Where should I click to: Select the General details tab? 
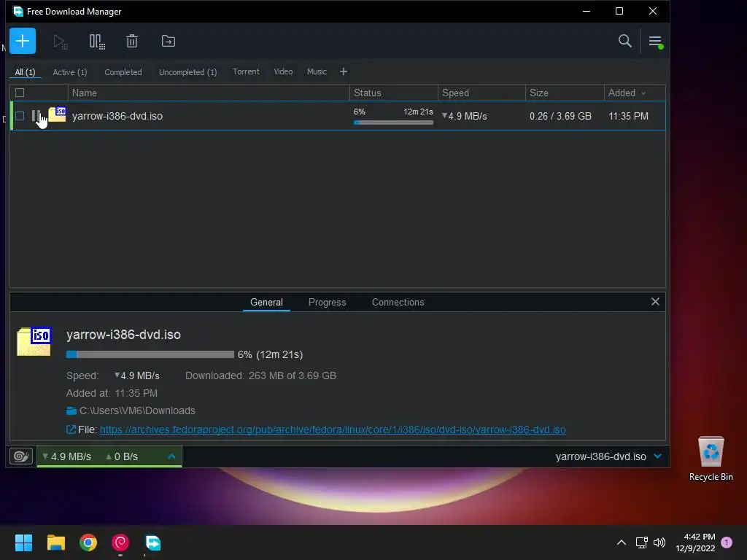pos(266,302)
